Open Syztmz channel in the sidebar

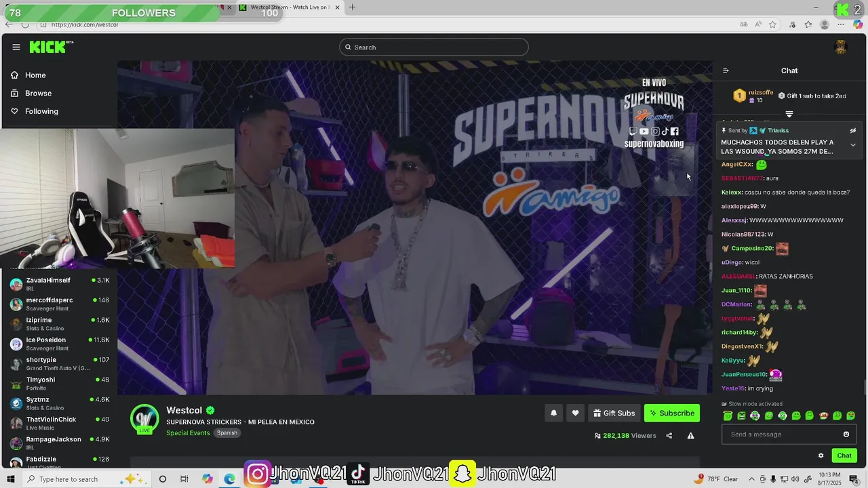[59, 403]
